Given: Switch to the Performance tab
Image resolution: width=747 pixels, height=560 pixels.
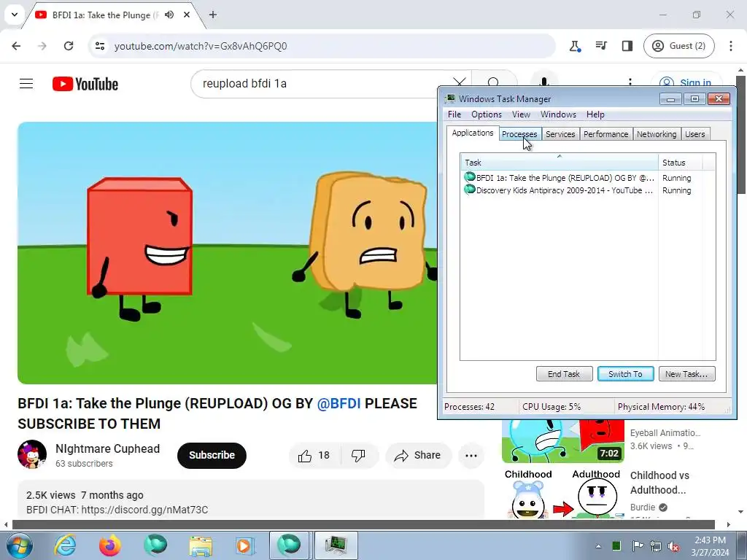Looking at the screenshot, I should click(606, 134).
